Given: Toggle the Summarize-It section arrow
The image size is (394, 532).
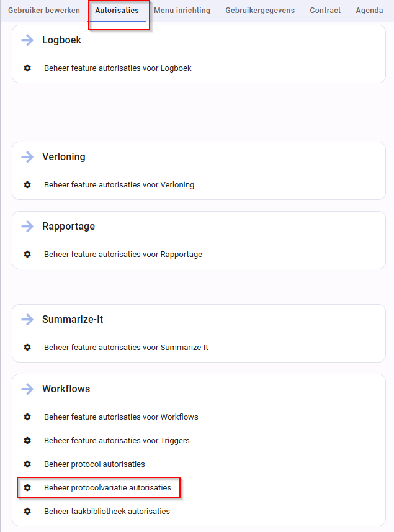Looking at the screenshot, I should coord(27,319).
